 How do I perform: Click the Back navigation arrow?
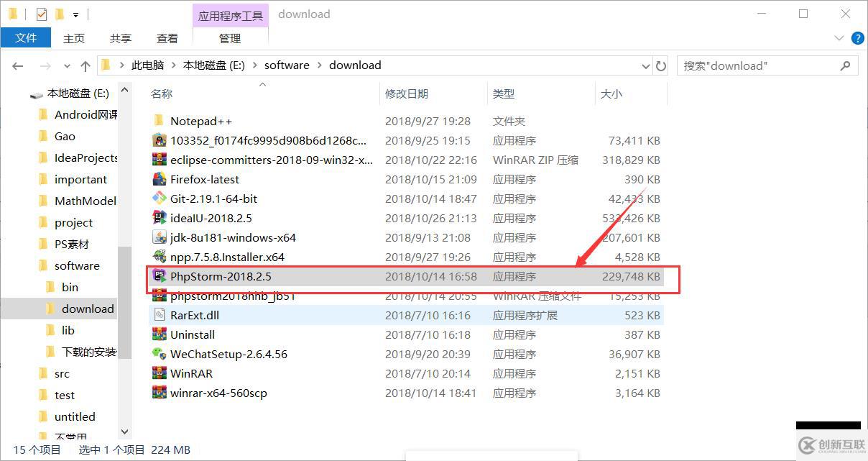click(18, 65)
